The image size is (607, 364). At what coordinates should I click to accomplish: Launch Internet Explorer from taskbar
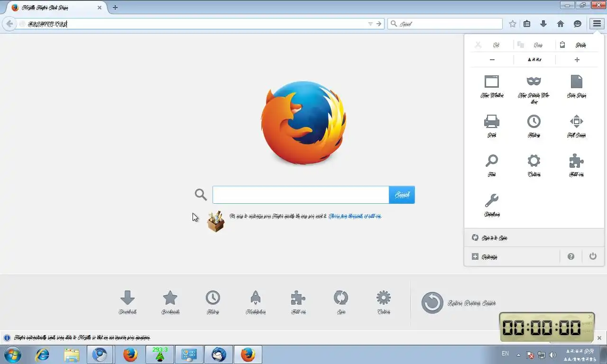[x=43, y=355]
